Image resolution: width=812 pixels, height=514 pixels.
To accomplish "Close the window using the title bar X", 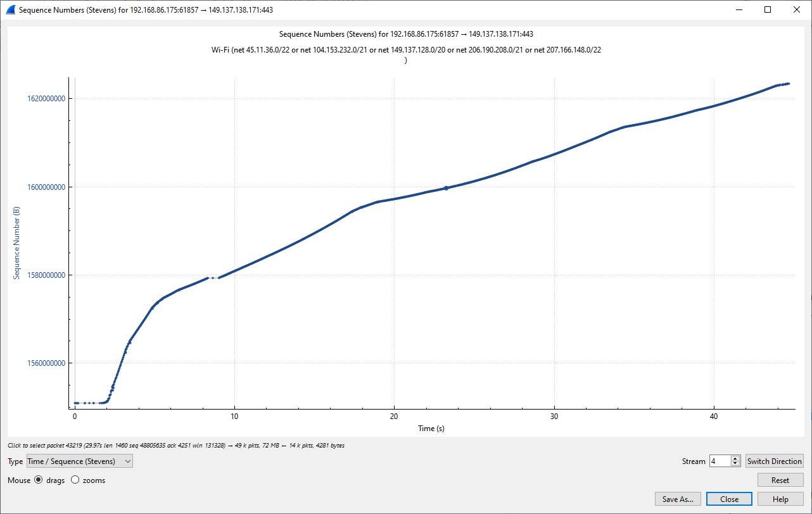I will (x=797, y=10).
